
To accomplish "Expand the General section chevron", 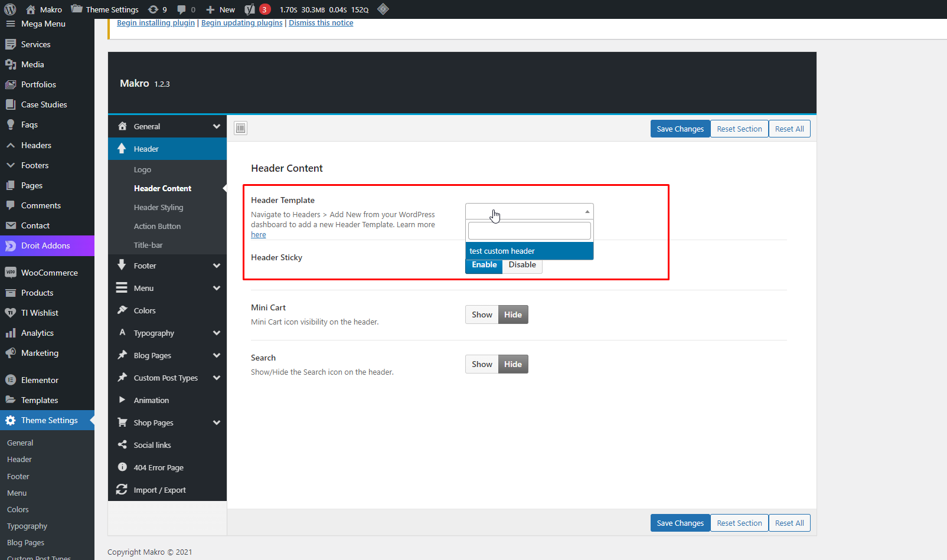I will tap(217, 126).
